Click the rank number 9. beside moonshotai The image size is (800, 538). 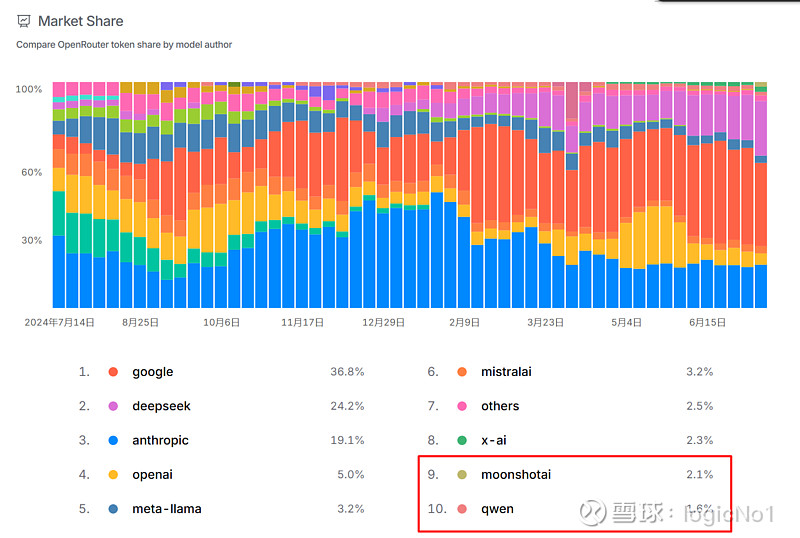click(x=433, y=474)
